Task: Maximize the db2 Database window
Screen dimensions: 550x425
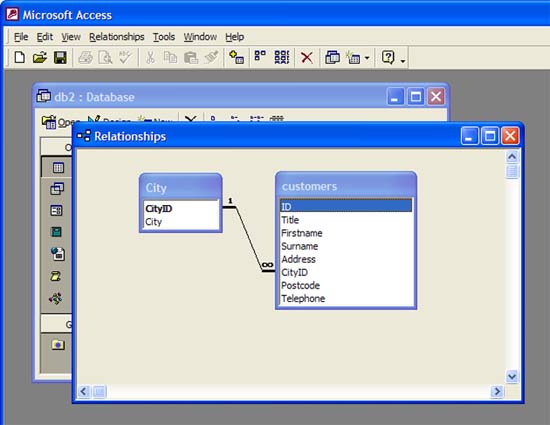Action: pyautogui.click(x=416, y=96)
